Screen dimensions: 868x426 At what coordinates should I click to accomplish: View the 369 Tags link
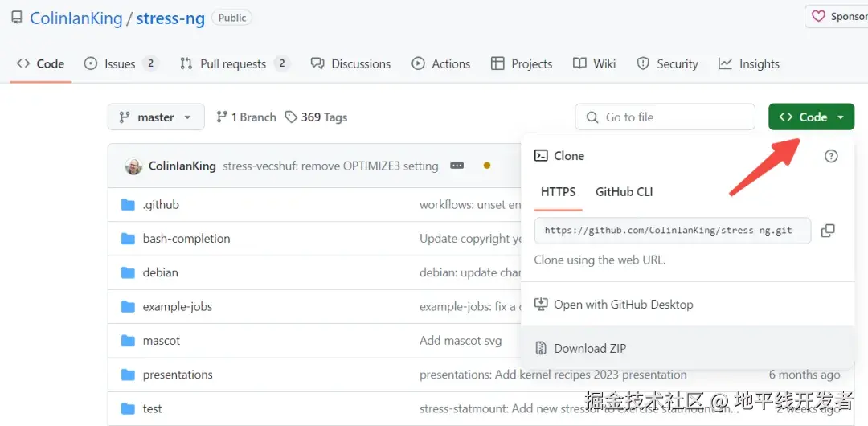[316, 117]
